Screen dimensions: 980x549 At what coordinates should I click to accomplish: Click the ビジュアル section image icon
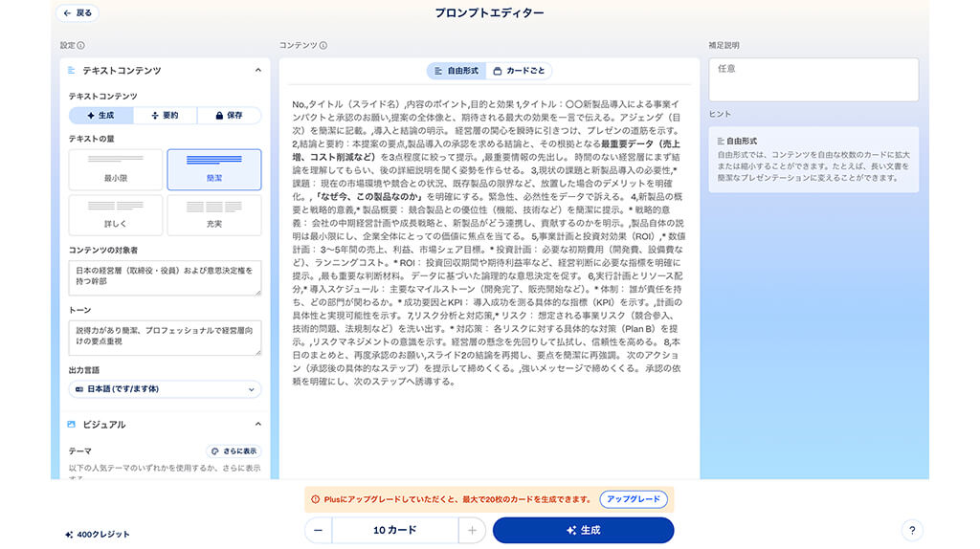click(x=71, y=425)
